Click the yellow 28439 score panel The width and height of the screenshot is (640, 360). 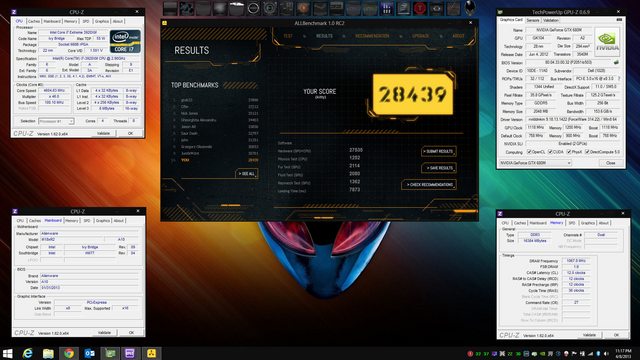tap(413, 95)
